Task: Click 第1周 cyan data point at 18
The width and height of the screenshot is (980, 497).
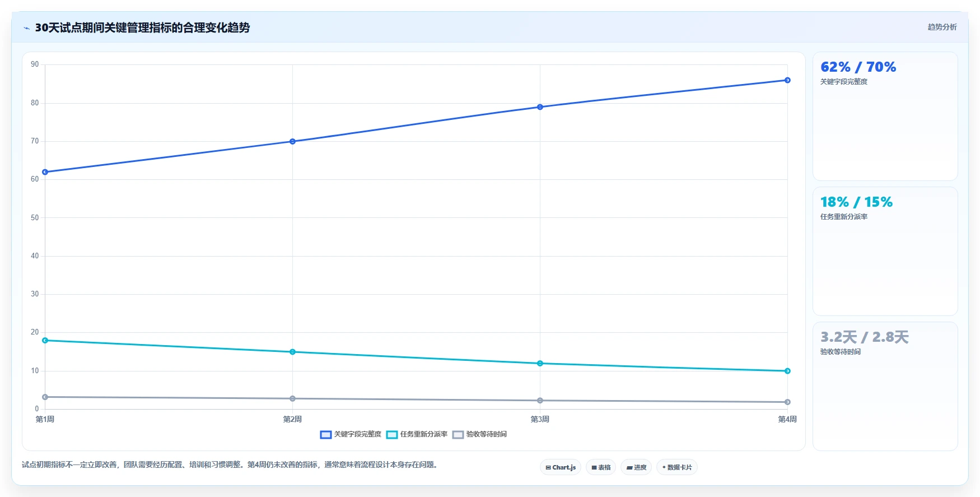Action: (45, 340)
